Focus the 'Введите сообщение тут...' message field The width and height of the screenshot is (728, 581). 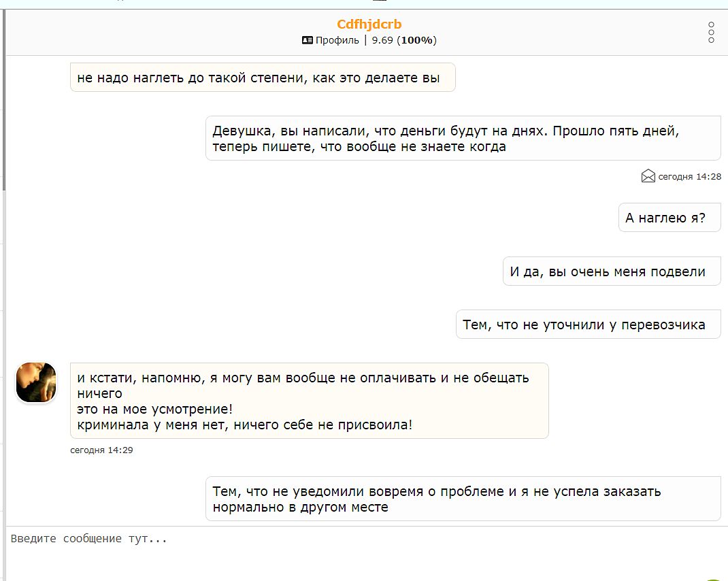tap(340, 551)
